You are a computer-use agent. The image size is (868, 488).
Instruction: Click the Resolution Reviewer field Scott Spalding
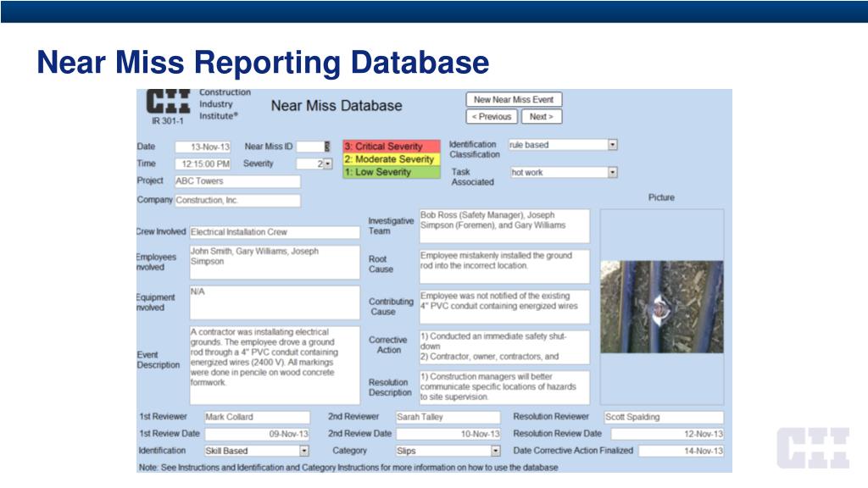click(x=664, y=417)
